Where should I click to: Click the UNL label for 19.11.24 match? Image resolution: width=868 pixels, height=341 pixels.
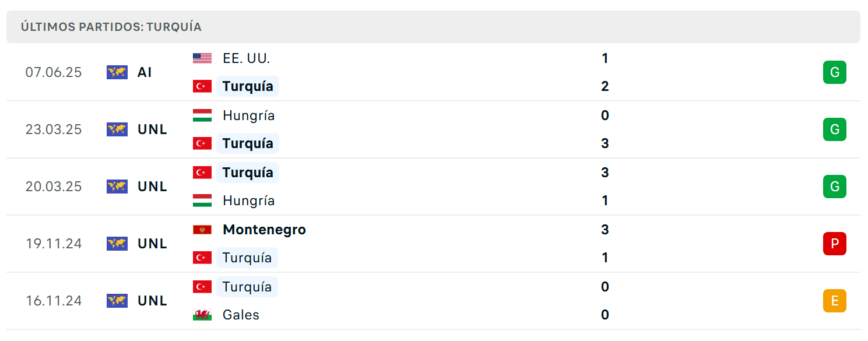tap(153, 244)
